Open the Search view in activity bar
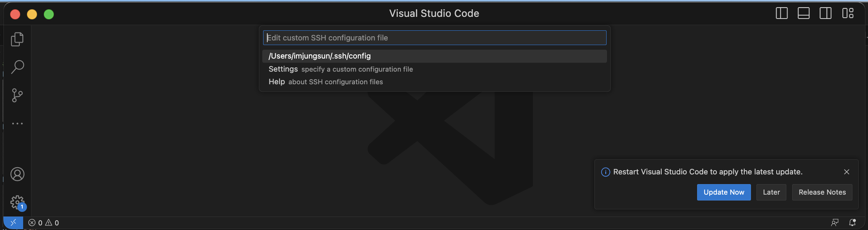The width and height of the screenshot is (868, 230). 17,67
